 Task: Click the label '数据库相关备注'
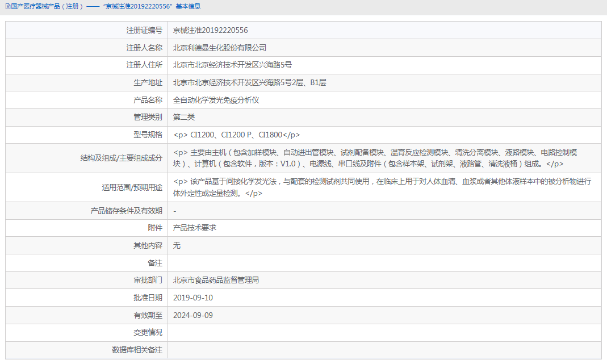point(137,350)
